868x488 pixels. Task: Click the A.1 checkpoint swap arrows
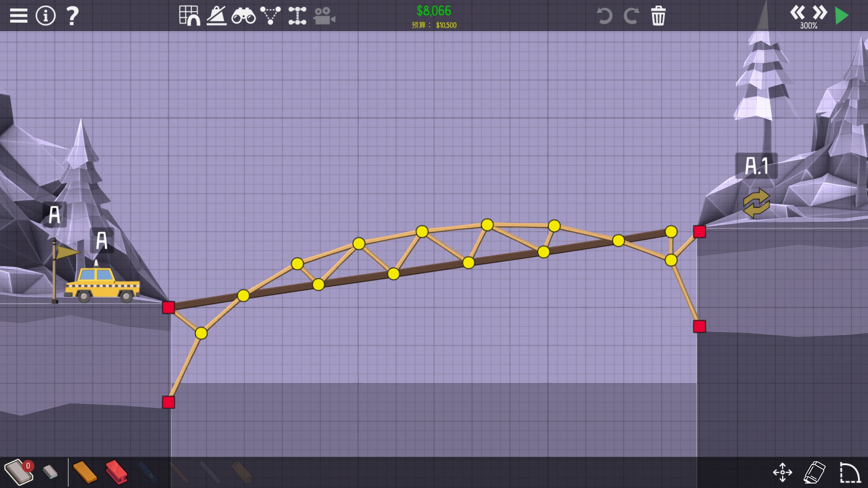(756, 203)
